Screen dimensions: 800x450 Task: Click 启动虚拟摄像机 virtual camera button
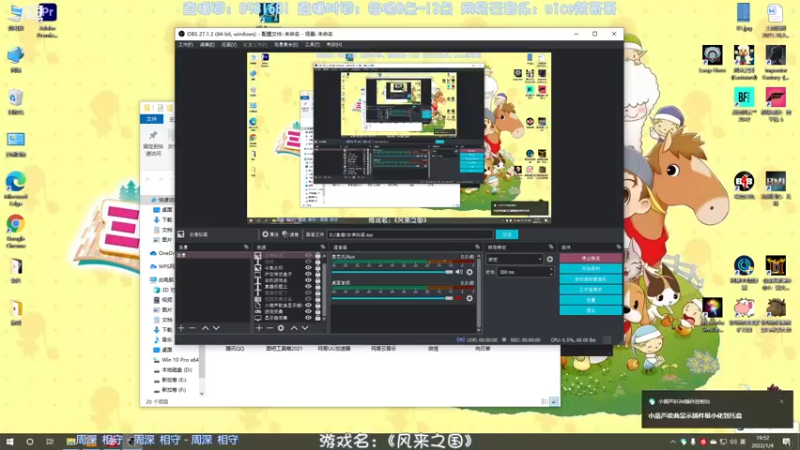[591, 279]
